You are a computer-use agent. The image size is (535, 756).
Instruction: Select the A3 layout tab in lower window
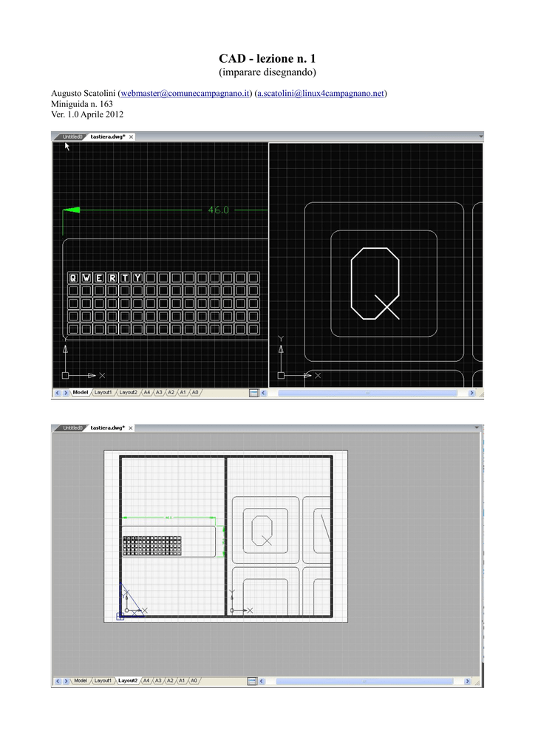[x=158, y=681]
